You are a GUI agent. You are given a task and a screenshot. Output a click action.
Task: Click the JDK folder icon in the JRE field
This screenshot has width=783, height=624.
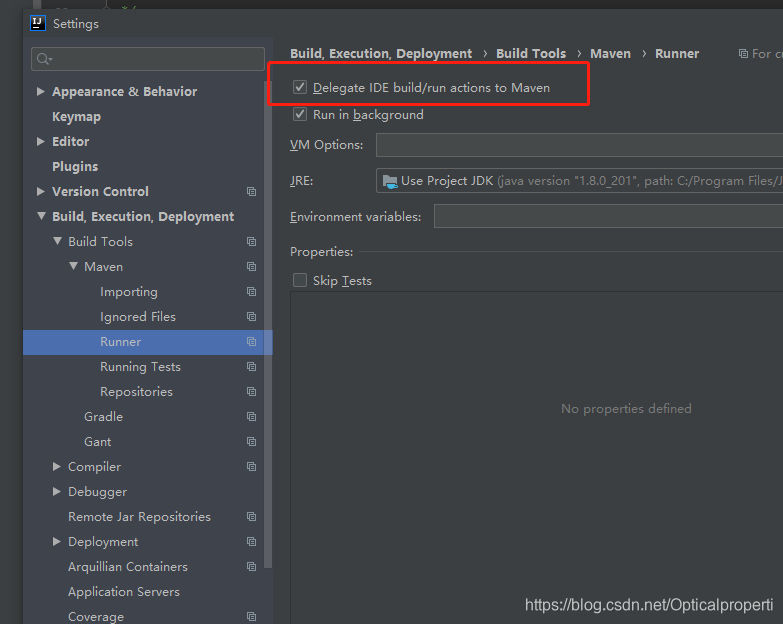(390, 181)
